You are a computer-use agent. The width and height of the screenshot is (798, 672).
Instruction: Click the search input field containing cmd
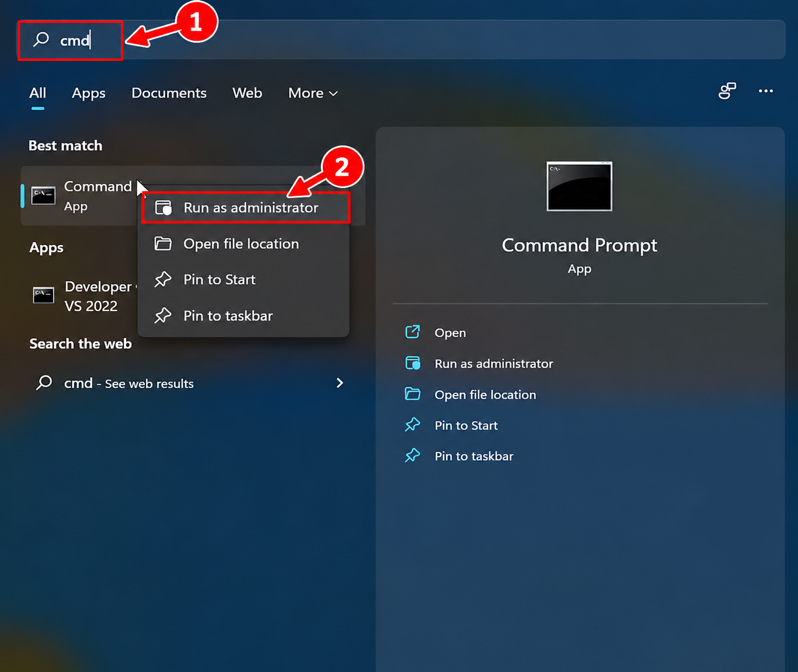[401, 40]
